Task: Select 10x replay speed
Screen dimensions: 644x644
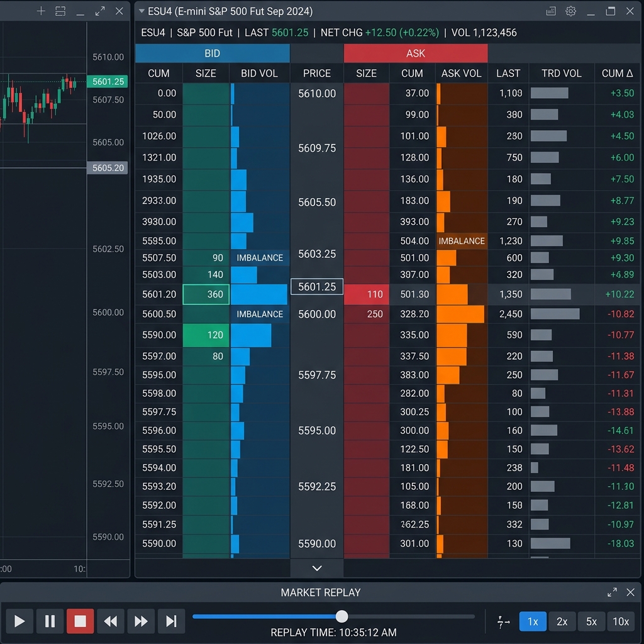Action: coord(621,621)
